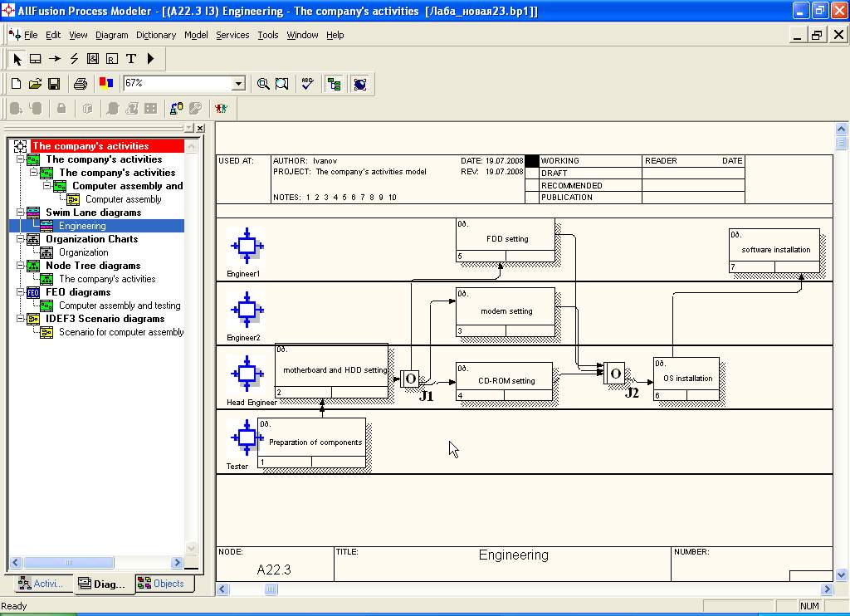Open the Diagram menu
The image size is (850, 616).
point(112,35)
